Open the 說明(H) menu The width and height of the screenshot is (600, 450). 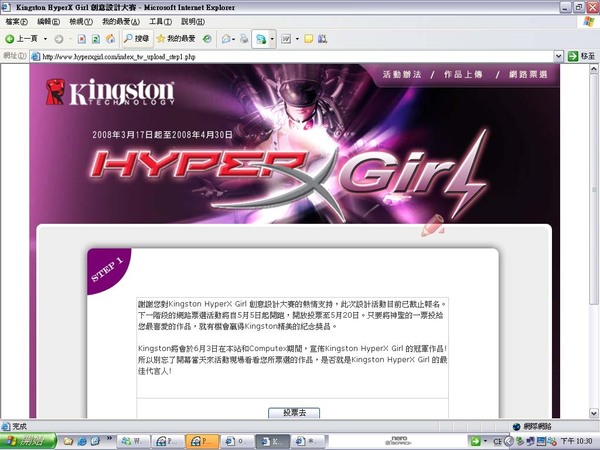192,22
